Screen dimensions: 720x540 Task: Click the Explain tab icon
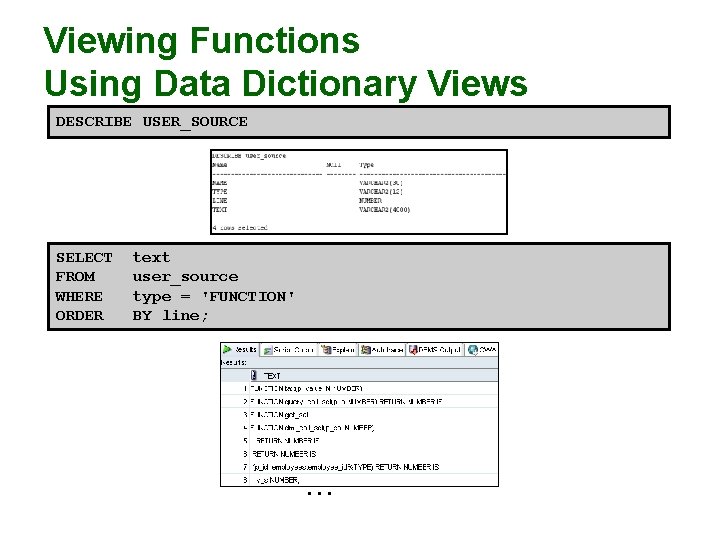pyautogui.click(x=326, y=350)
